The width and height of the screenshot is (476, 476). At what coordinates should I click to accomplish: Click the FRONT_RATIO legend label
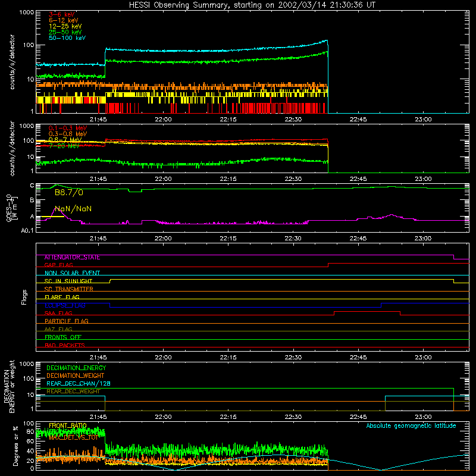[68, 425]
